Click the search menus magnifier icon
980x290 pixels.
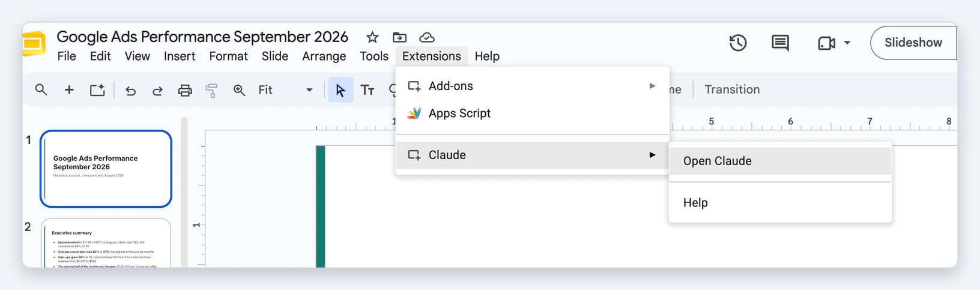(x=41, y=90)
